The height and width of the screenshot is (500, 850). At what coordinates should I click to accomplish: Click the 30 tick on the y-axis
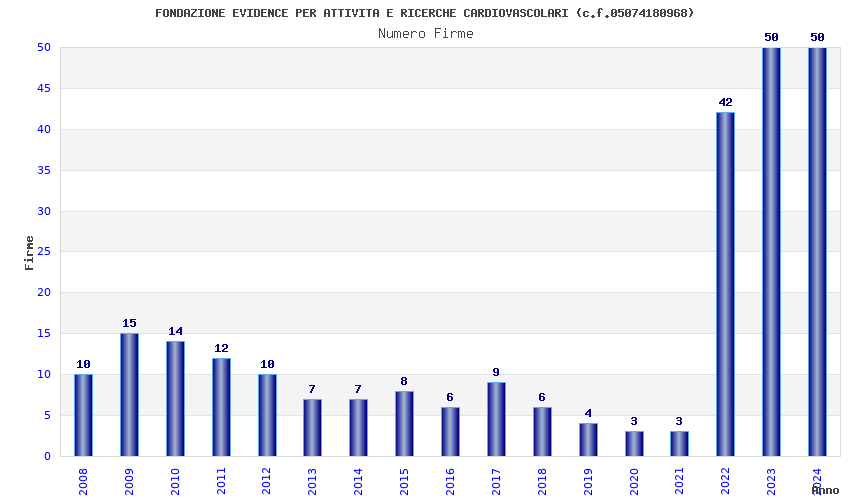click(44, 211)
